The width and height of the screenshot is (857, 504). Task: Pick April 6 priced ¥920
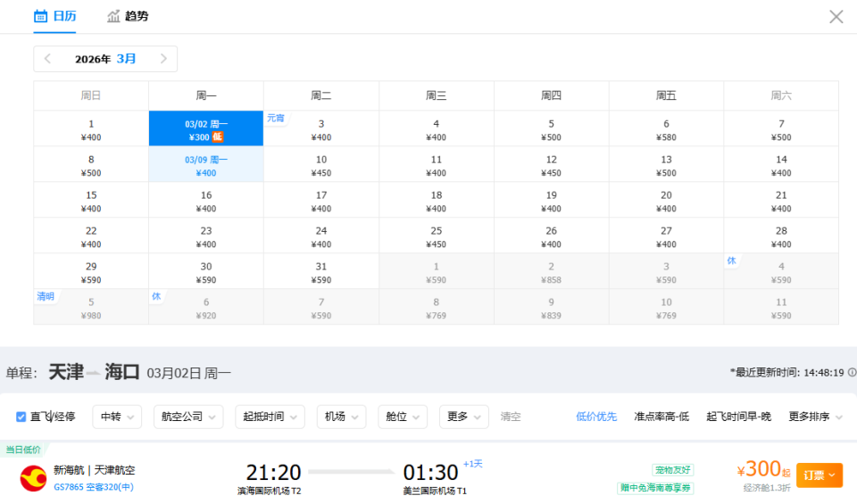[206, 307]
